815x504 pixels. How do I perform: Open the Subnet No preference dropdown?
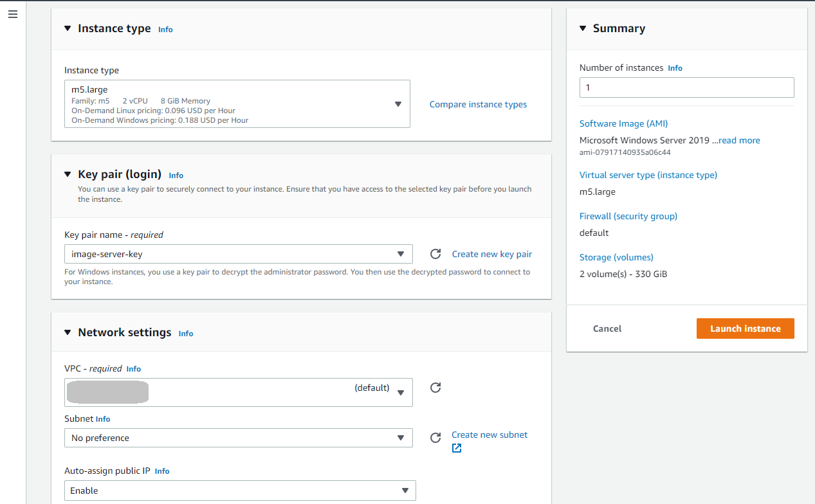click(238, 438)
